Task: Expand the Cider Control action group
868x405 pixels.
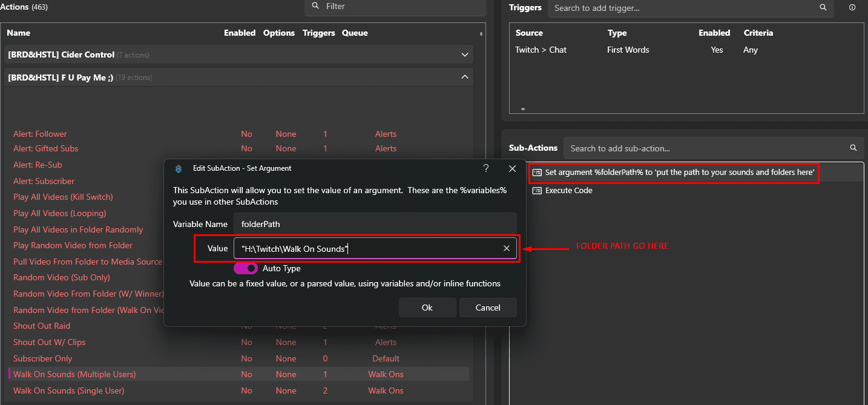Action: [465, 54]
